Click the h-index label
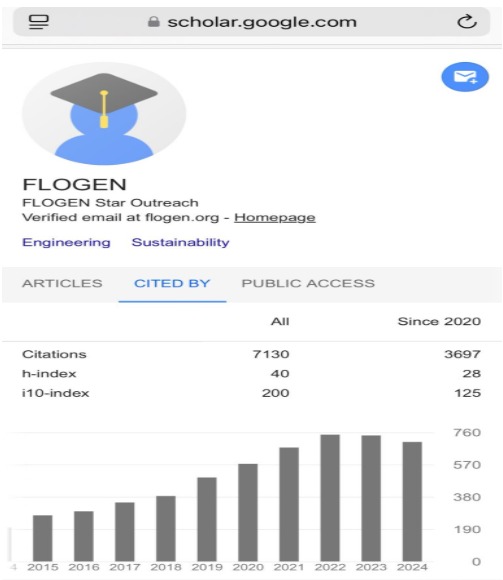Screen dimensions: 503x580 pyautogui.click(x=49, y=374)
